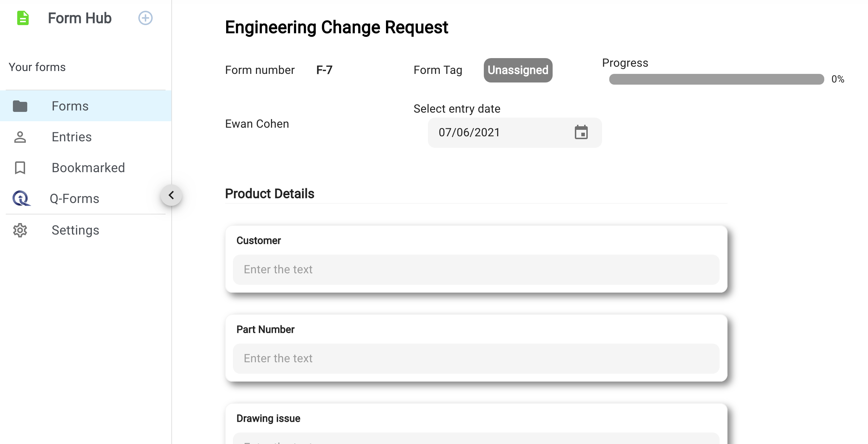The height and width of the screenshot is (444, 868).
Task: Open the Settings page
Action: tap(75, 230)
